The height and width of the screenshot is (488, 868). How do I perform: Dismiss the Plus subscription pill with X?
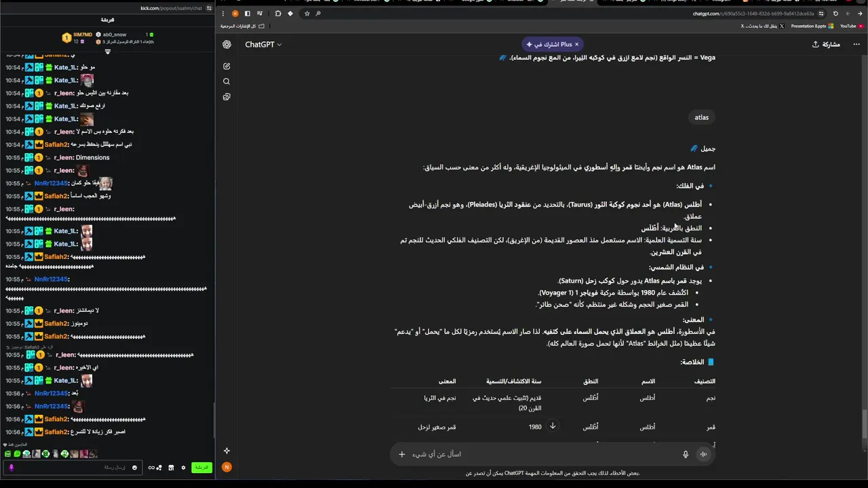tap(577, 45)
